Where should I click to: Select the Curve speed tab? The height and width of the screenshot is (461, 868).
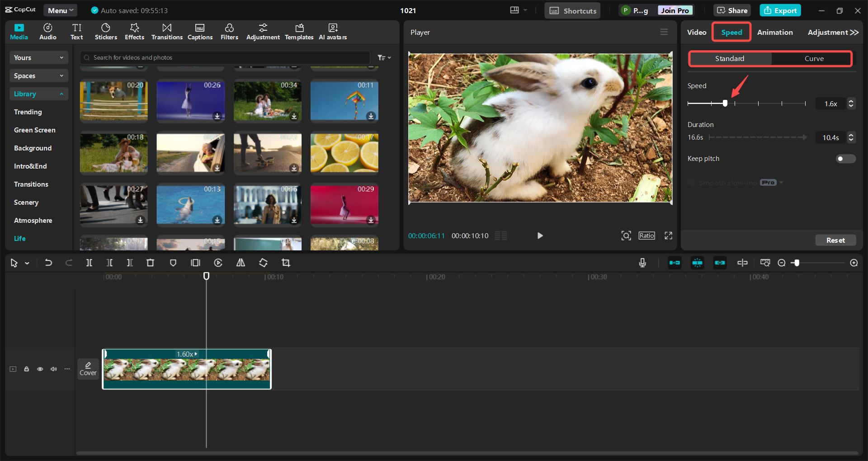[813, 59]
